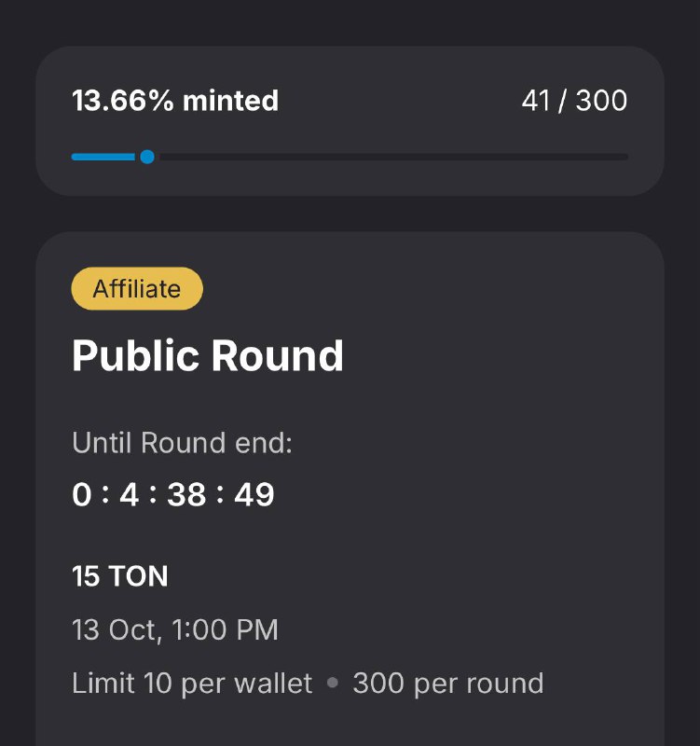
Task: Click the 41 / 300 minted count
Action: pyautogui.click(x=574, y=101)
